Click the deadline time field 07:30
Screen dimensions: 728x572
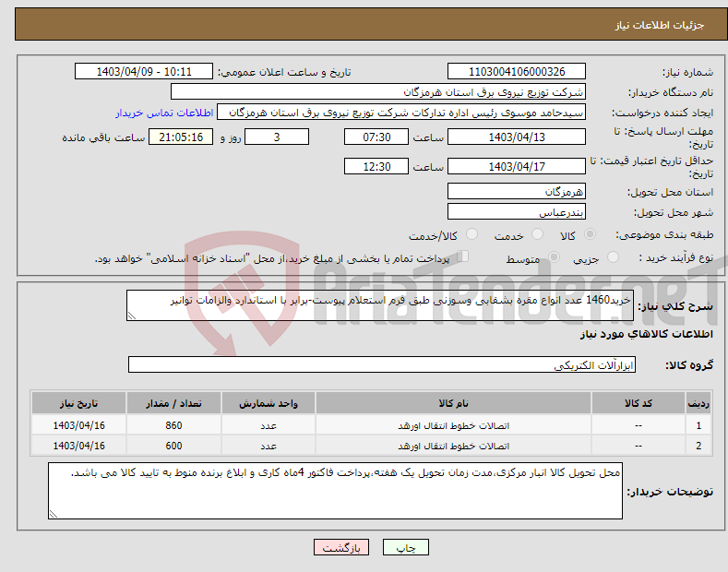(x=376, y=137)
